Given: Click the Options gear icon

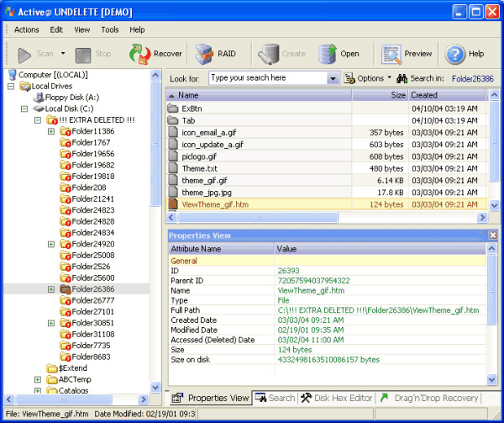Looking at the screenshot, I should 349,78.
